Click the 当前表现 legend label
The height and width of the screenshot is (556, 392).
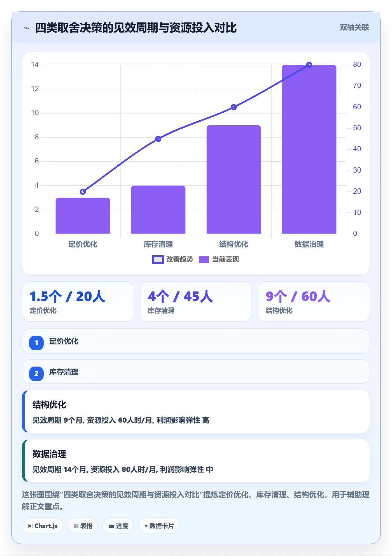[x=226, y=260]
